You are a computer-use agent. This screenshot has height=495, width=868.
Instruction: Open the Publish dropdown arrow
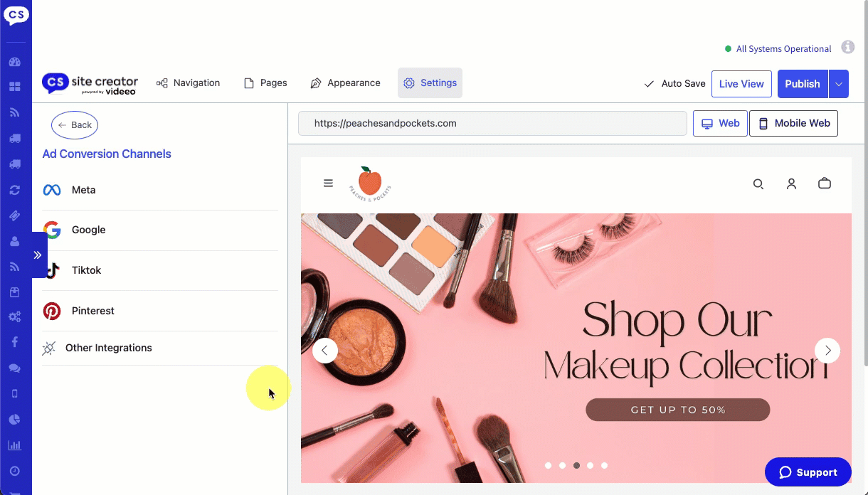click(839, 84)
